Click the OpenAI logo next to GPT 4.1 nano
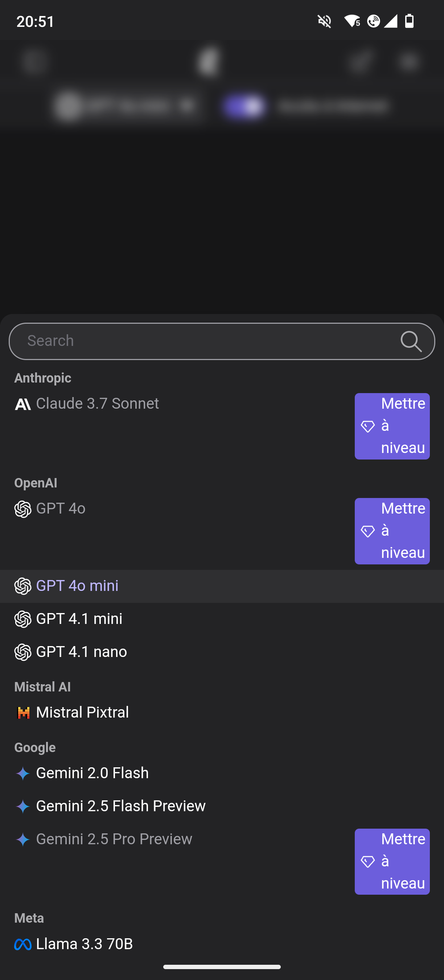 [23, 652]
